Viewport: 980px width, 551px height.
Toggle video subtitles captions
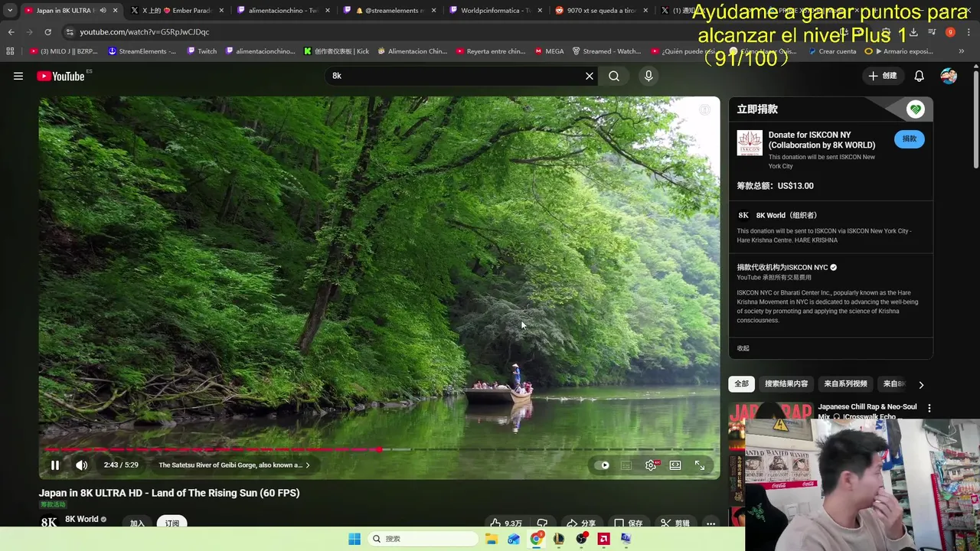626,465
